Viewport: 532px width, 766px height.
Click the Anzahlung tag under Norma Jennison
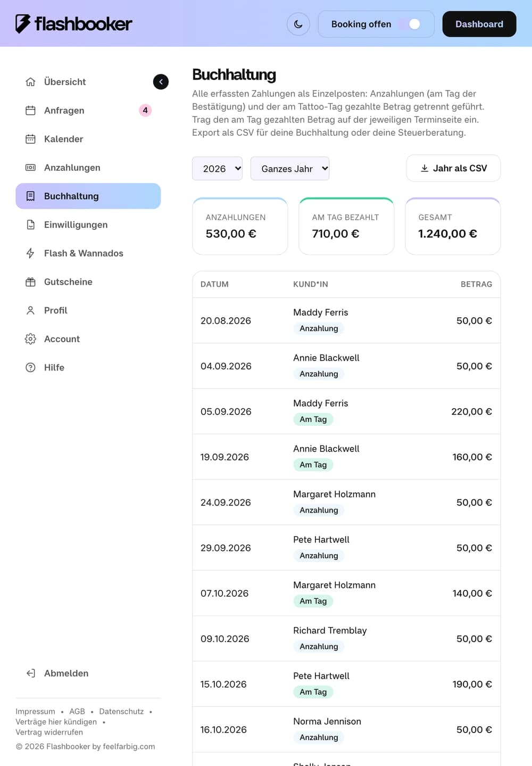[319, 737]
